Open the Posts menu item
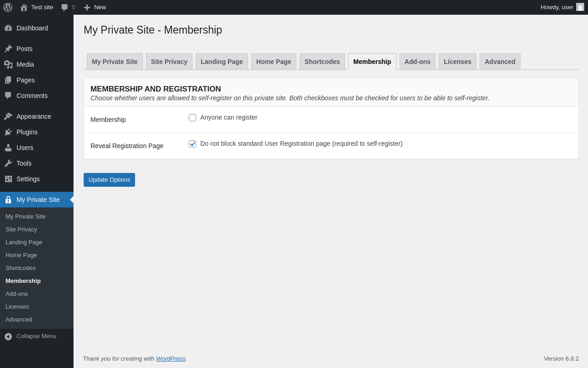This screenshot has height=368, width=588. click(x=37, y=49)
